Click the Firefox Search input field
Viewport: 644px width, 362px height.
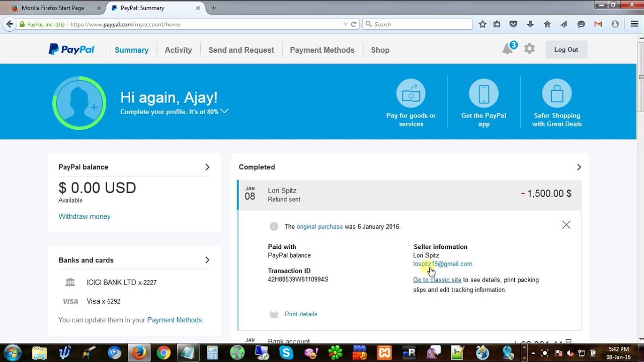click(x=418, y=24)
